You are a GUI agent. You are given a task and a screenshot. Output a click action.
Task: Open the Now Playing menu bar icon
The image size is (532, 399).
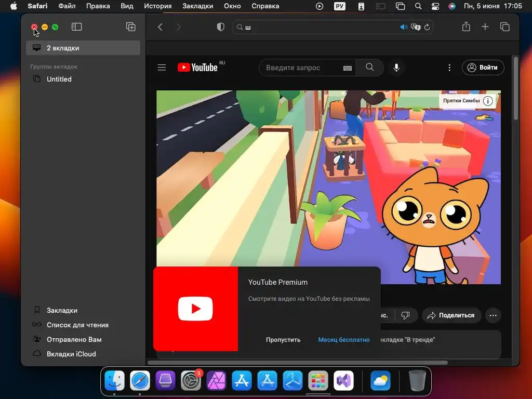[320, 6]
